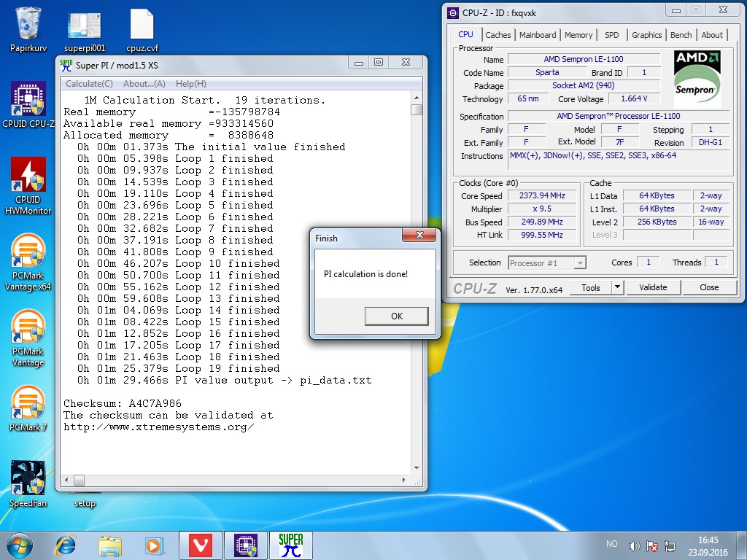Click the Validate button in CPU-Z
Screen dimensions: 747x560
[653, 287]
